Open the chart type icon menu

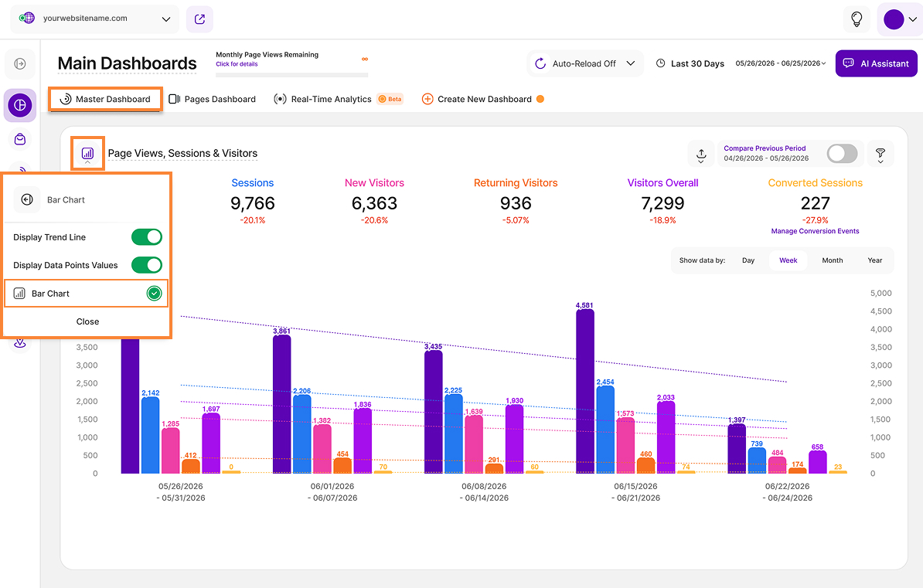[87, 154]
